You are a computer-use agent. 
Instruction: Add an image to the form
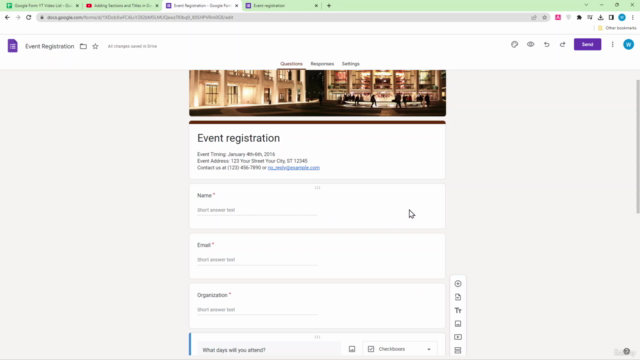pos(458,324)
